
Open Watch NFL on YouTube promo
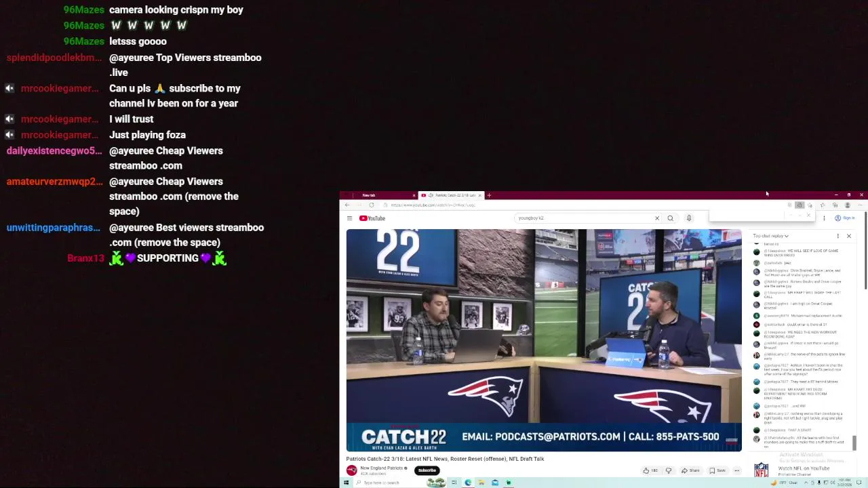pos(804,468)
